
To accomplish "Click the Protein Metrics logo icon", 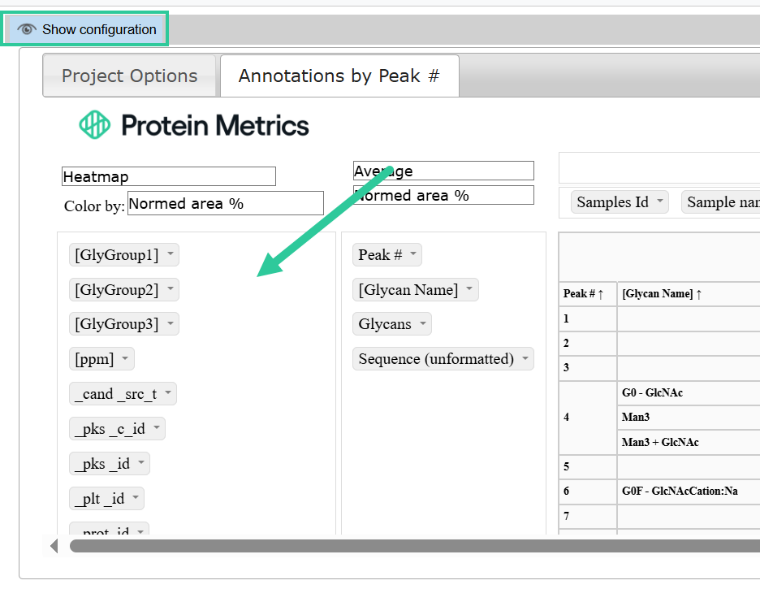I will (x=95, y=125).
